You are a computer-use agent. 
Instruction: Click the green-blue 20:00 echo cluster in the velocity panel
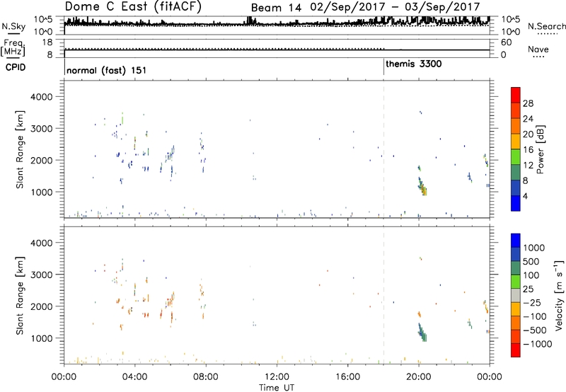click(x=422, y=332)
